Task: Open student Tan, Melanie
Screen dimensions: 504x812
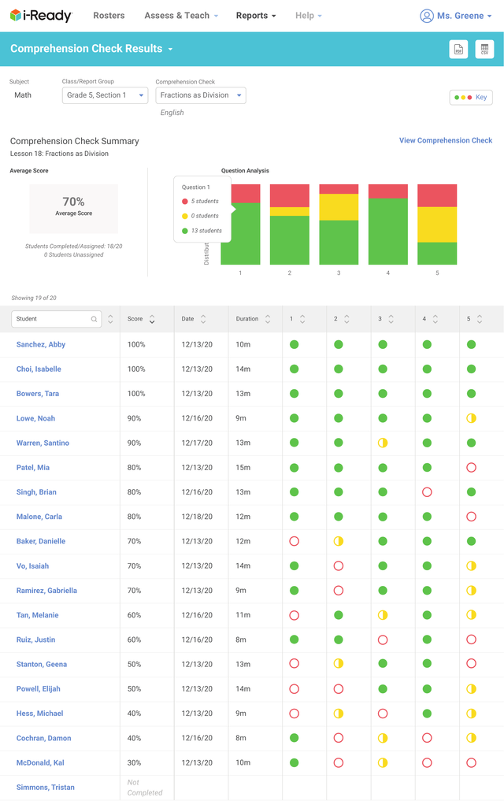Action: tap(37, 615)
